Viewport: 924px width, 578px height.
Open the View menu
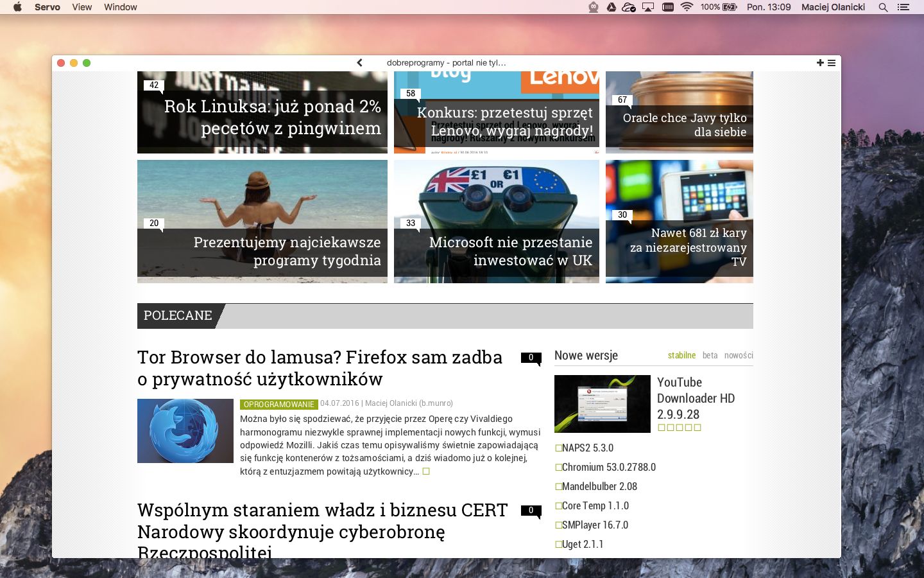82,7
